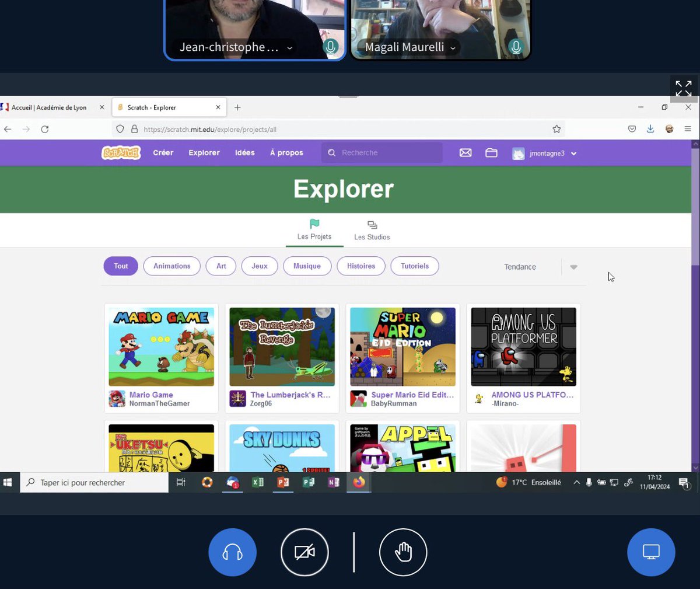Image resolution: width=700 pixels, height=589 pixels.
Task: Open a new Firefox tab with plus
Action: coord(237,107)
